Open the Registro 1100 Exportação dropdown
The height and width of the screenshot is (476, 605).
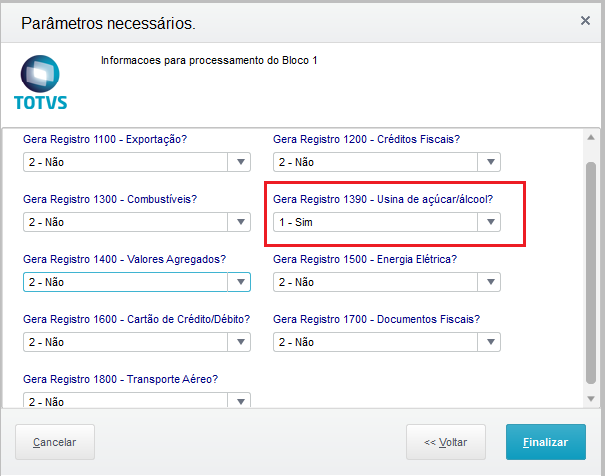coord(240,162)
